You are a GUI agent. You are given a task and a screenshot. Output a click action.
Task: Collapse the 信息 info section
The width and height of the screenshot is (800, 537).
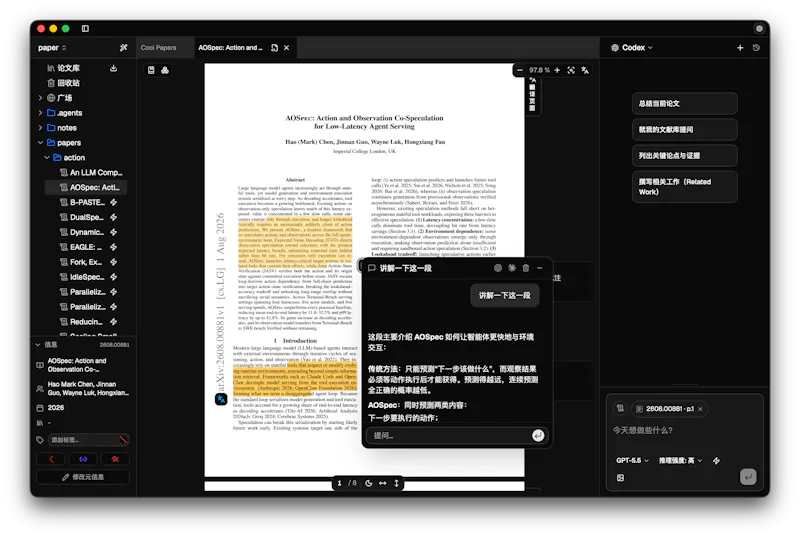38,345
